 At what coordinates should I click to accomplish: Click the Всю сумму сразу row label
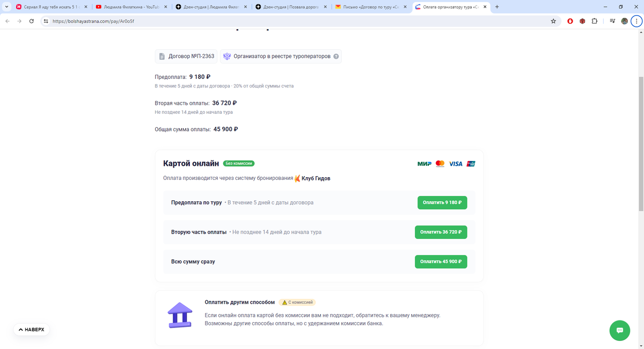pos(193,261)
